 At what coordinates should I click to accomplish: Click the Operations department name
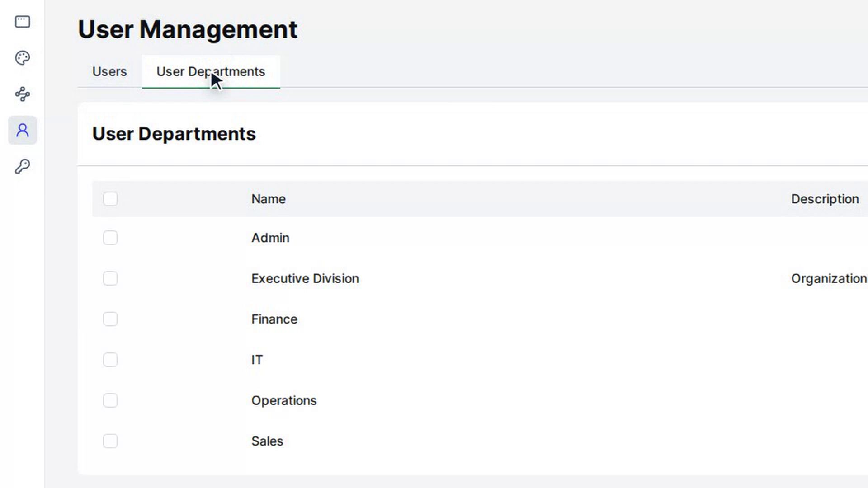pyautogui.click(x=284, y=400)
